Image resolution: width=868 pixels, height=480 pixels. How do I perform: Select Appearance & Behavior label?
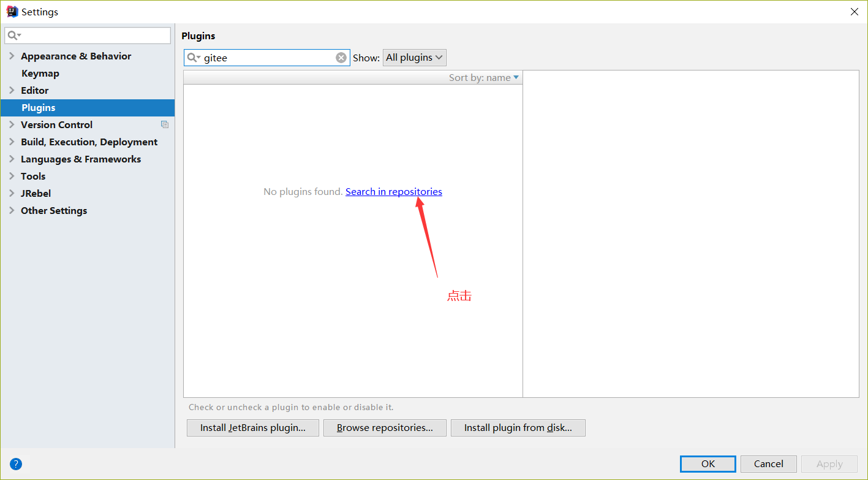click(x=76, y=56)
